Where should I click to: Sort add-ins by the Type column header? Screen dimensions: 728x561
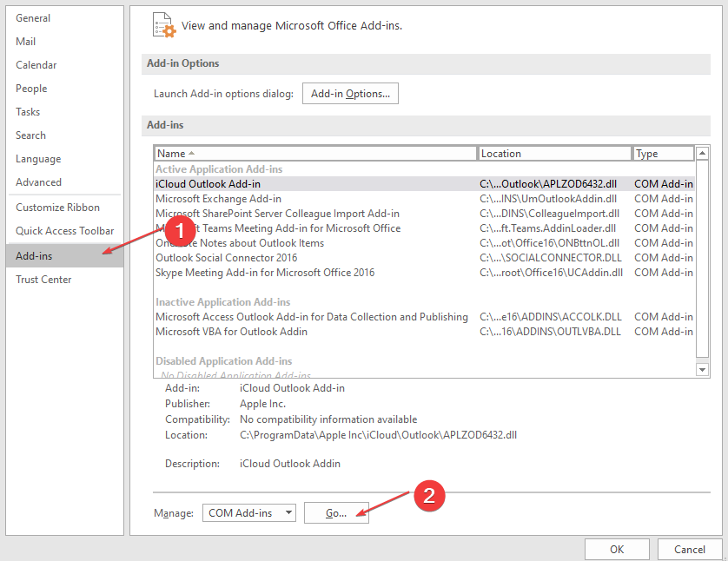(664, 154)
